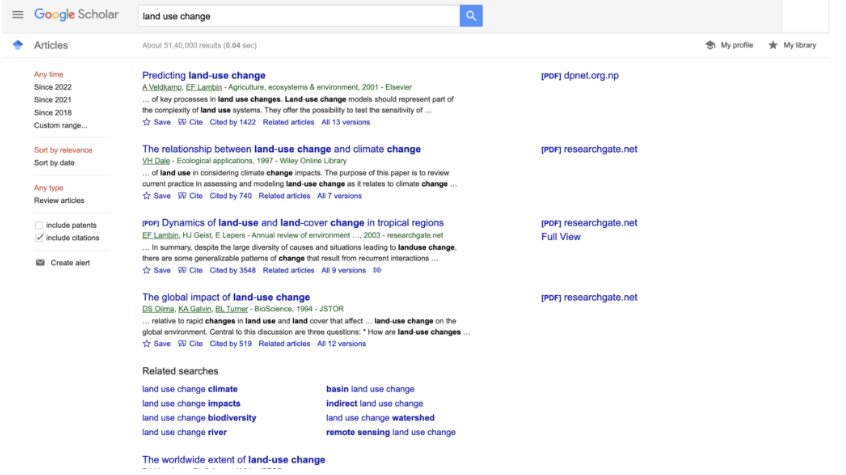This screenshot has width=846, height=475.
Task: Uncheck the include citations checkbox
Action: 39,238
